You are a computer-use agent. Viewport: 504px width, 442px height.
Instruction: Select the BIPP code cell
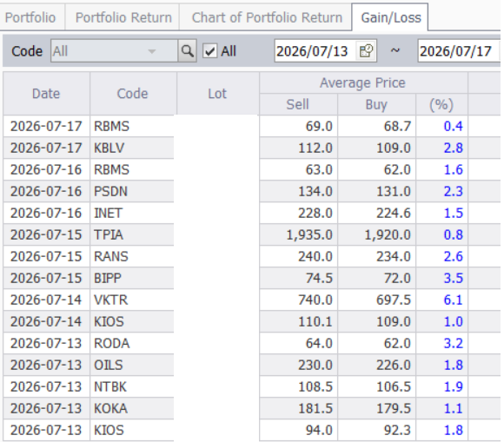click(132, 278)
